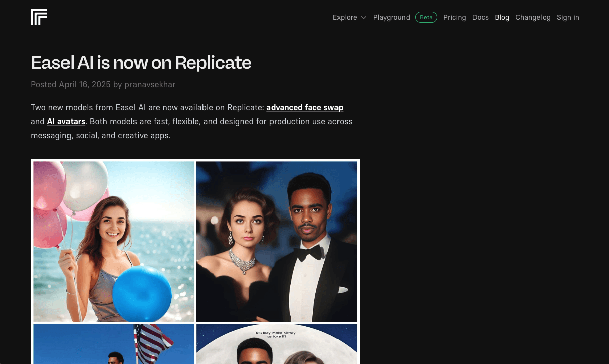This screenshot has height=364, width=609.
Task: Follow the advanced face swap link
Action: click(305, 107)
